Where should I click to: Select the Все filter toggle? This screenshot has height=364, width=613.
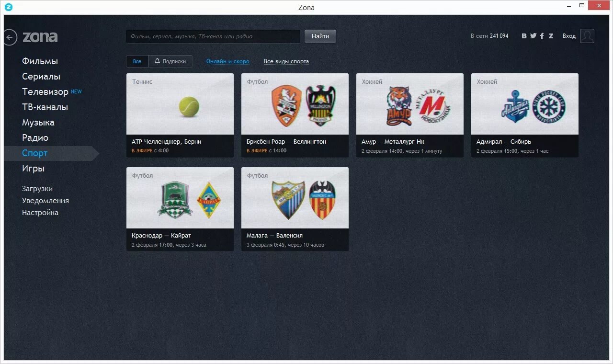pos(137,61)
